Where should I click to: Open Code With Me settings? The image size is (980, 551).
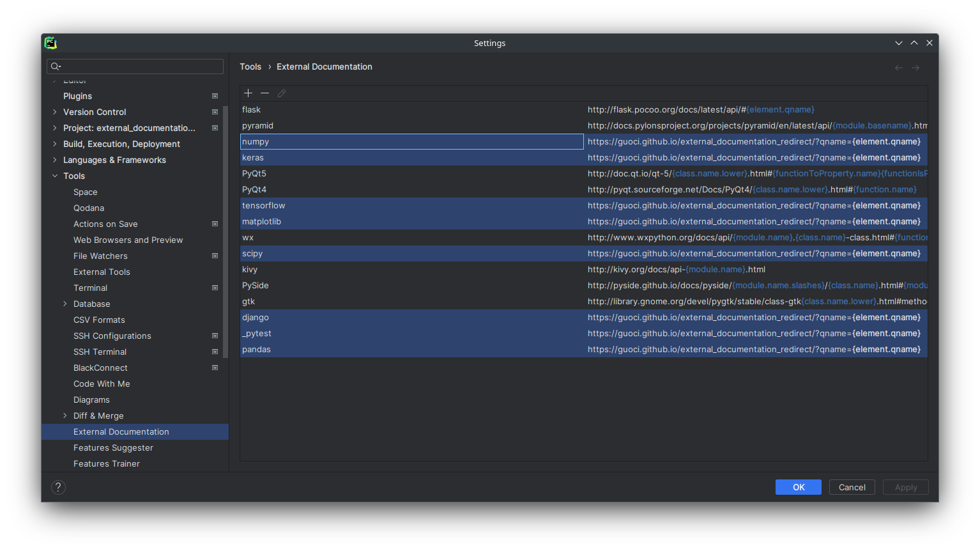tap(102, 384)
